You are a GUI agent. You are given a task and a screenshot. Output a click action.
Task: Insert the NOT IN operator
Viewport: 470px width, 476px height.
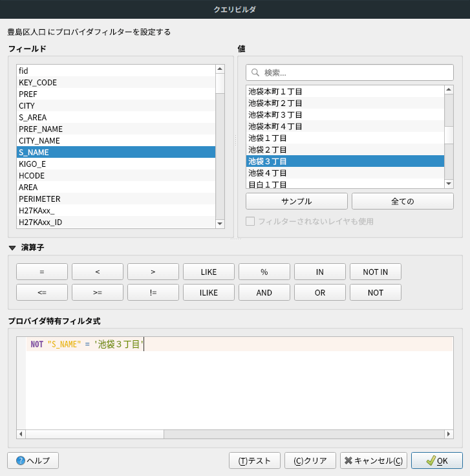376,272
